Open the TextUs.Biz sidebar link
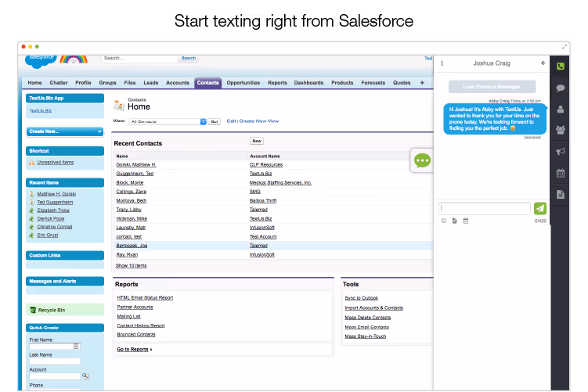The image size is (588, 392). 41,110
